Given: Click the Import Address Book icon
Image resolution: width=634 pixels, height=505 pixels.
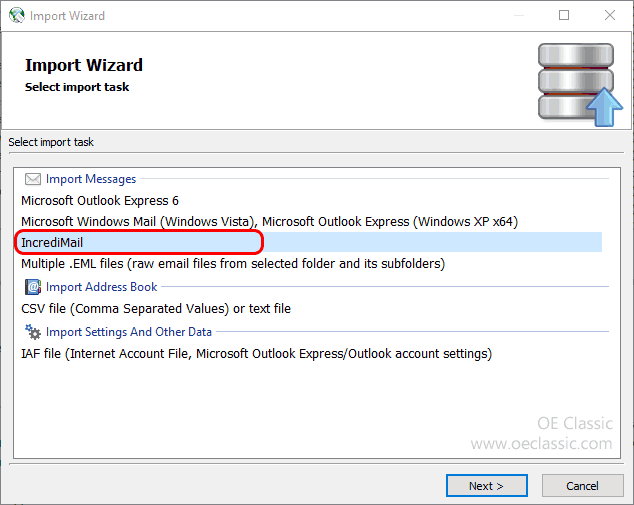Looking at the screenshot, I should click(x=33, y=287).
